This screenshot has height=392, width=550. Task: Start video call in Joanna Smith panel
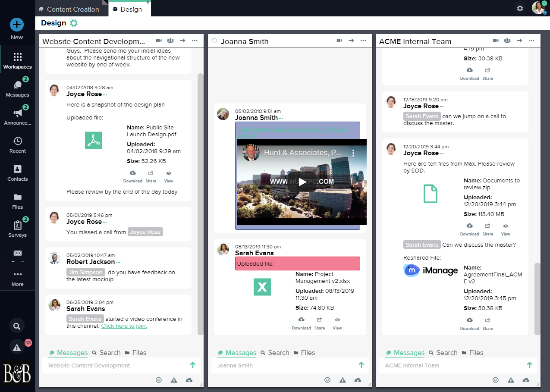339,41
